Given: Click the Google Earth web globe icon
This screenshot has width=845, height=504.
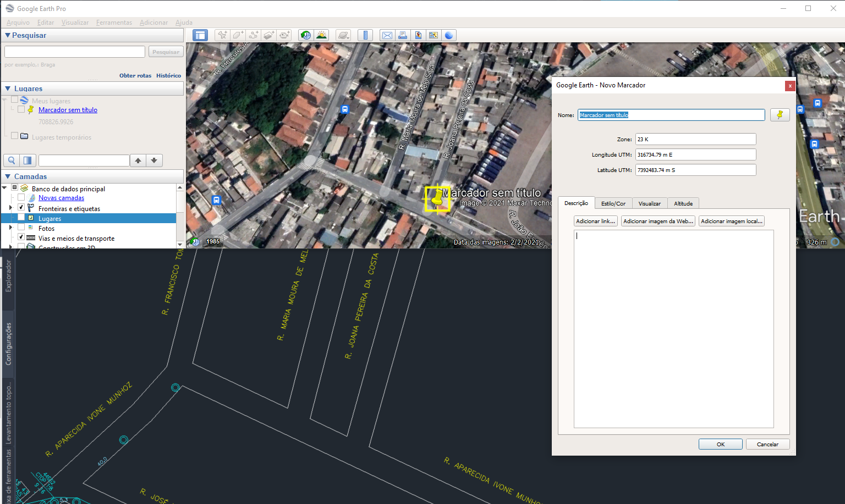Looking at the screenshot, I should (449, 35).
